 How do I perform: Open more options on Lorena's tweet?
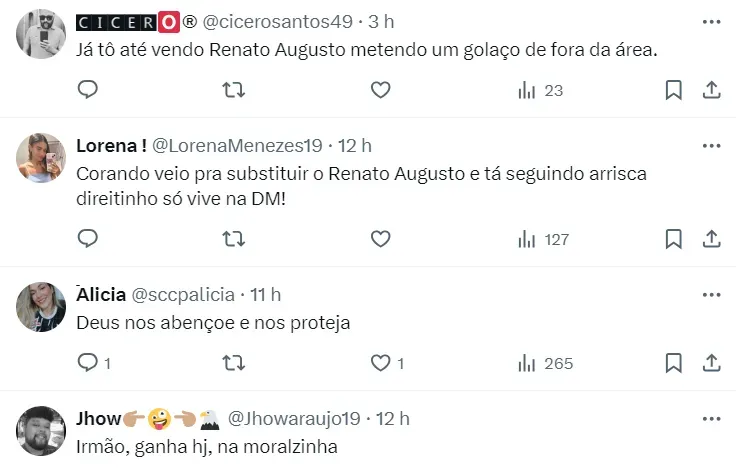coord(711,146)
